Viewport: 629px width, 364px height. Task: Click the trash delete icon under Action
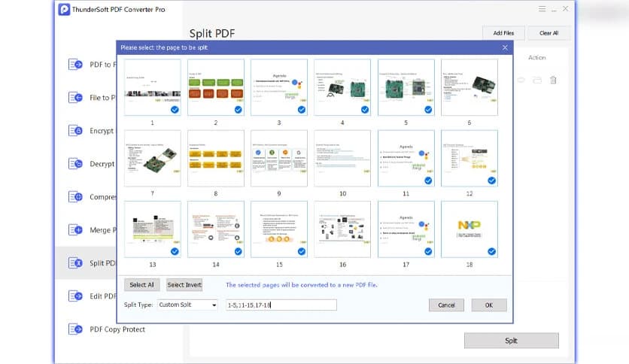[x=553, y=80]
